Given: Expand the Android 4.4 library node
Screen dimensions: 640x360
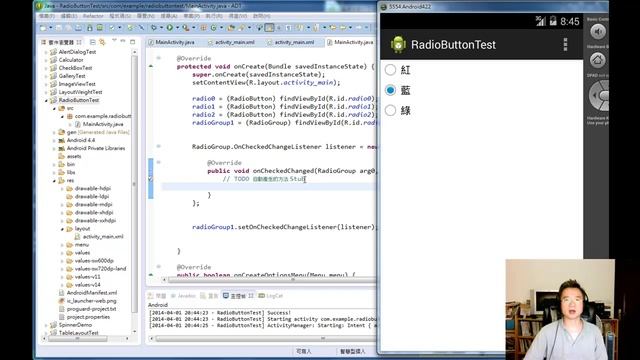Looking at the screenshot, I should click(54, 140).
